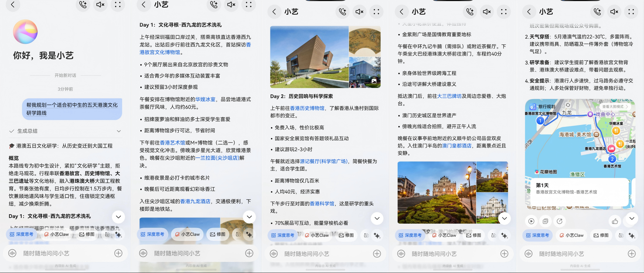Jump down with chevron on the Day 1 screen
This screenshot has height=273, width=644.
click(x=249, y=217)
